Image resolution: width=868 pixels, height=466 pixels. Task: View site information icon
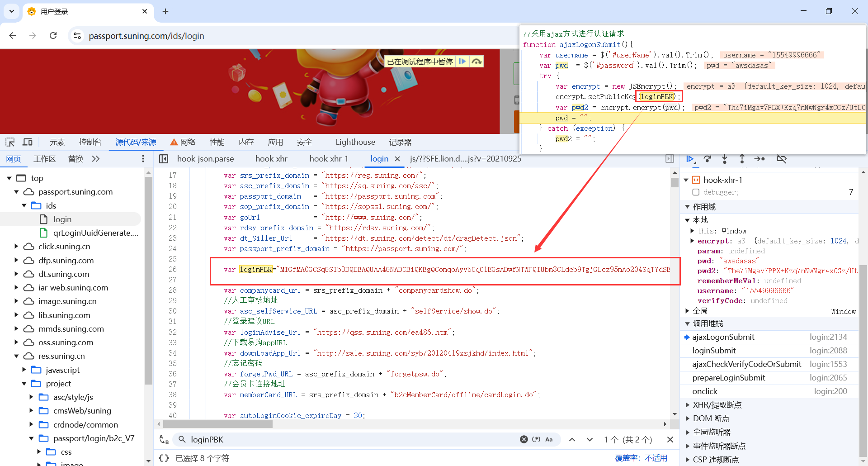click(x=77, y=36)
